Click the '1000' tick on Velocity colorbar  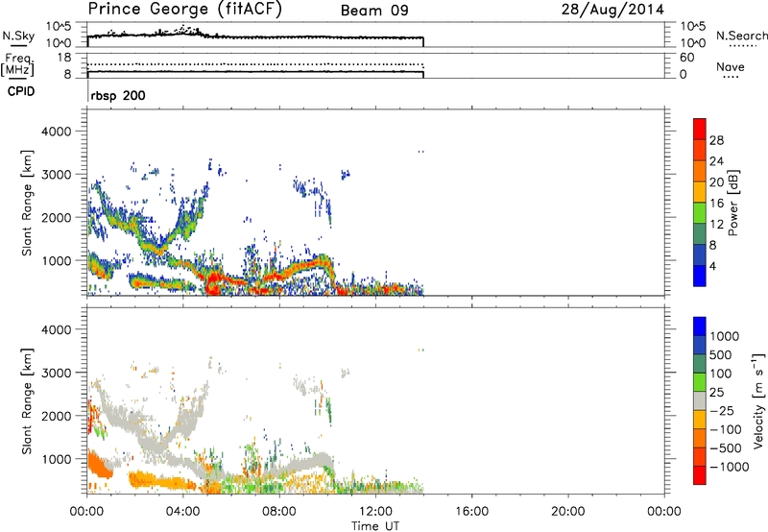(x=725, y=336)
